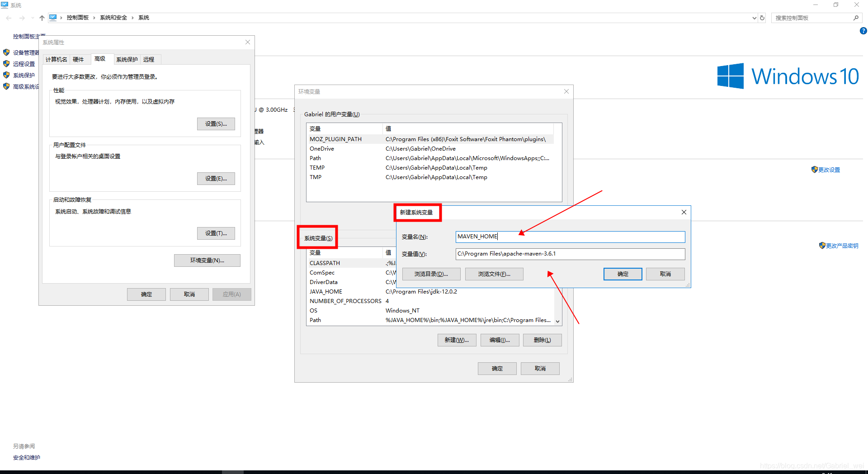Image resolution: width=868 pixels, height=474 pixels.
Task: Confirm new variable with 确定 button
Action: (623, 274)
